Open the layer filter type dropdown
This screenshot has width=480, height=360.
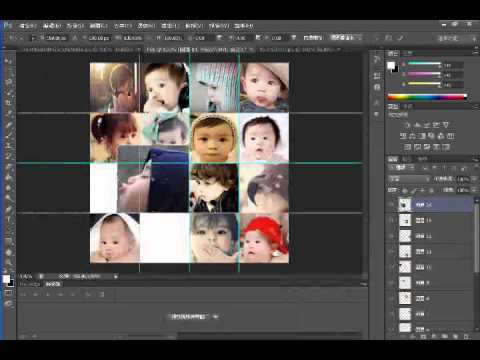(x=403, y=168)
